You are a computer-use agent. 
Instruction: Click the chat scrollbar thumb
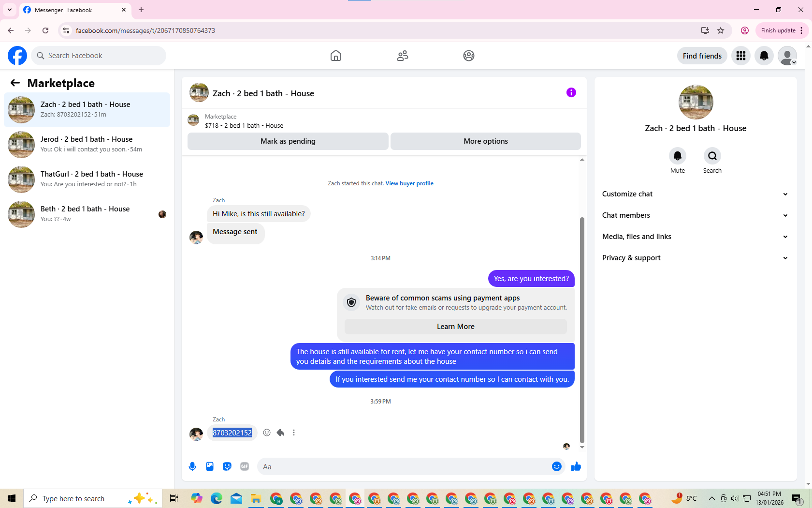click(x=582, y=330)
